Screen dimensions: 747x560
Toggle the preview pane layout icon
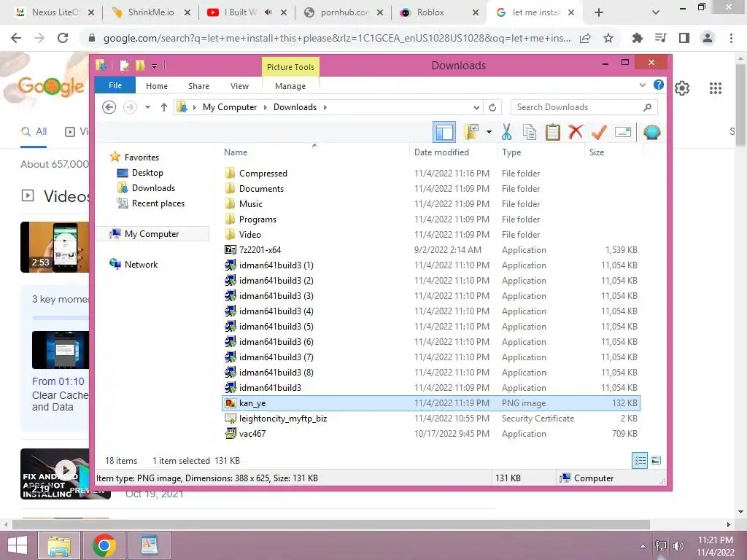[444, 132]
